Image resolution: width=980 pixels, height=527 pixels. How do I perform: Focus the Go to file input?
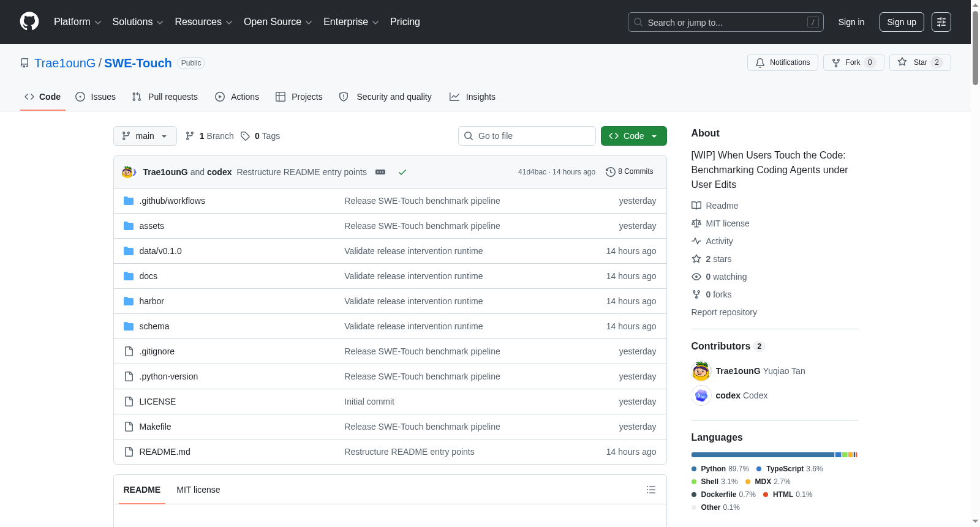tap(527, 136)
